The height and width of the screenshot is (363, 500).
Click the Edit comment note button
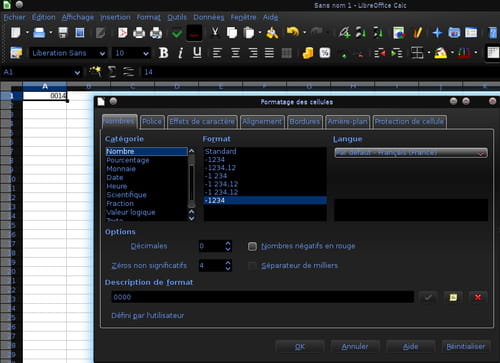(x=453, y=297)
